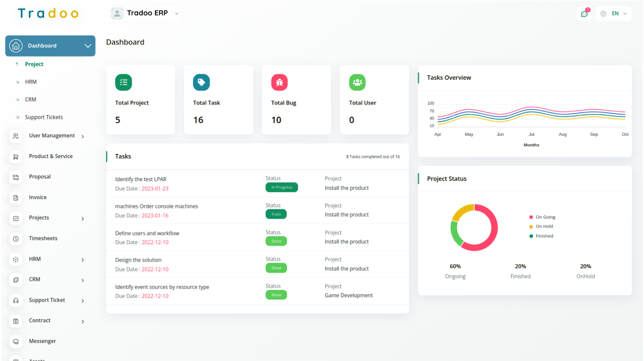The image size is (644, 361).
Task: Click the In Progress status badge
Action: (281, 187)
